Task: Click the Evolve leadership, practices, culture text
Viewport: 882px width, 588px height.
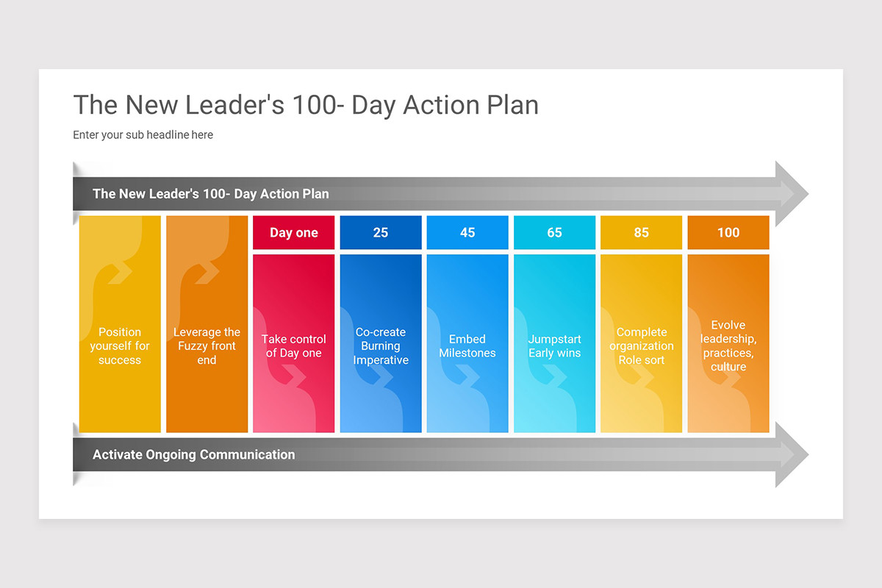Action: point(728,346)
